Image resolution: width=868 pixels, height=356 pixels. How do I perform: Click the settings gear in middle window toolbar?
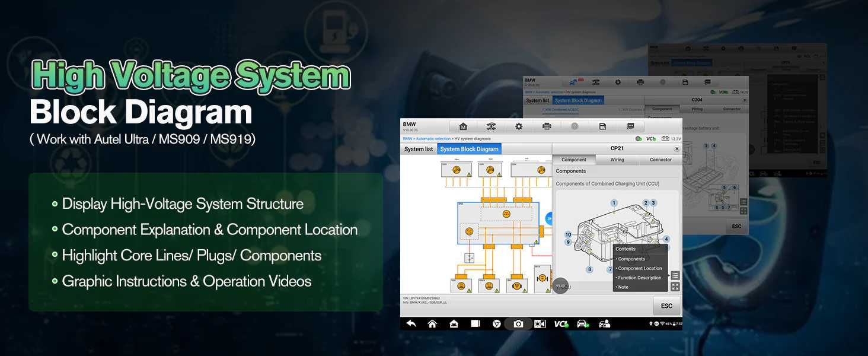coord(618,82)
